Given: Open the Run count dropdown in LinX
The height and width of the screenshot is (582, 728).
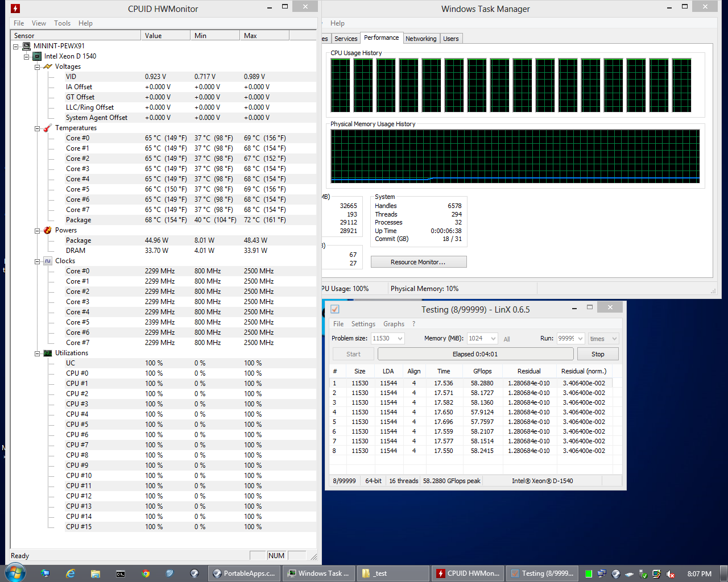Looking at the screenshot, I should (x=580, y=338).
